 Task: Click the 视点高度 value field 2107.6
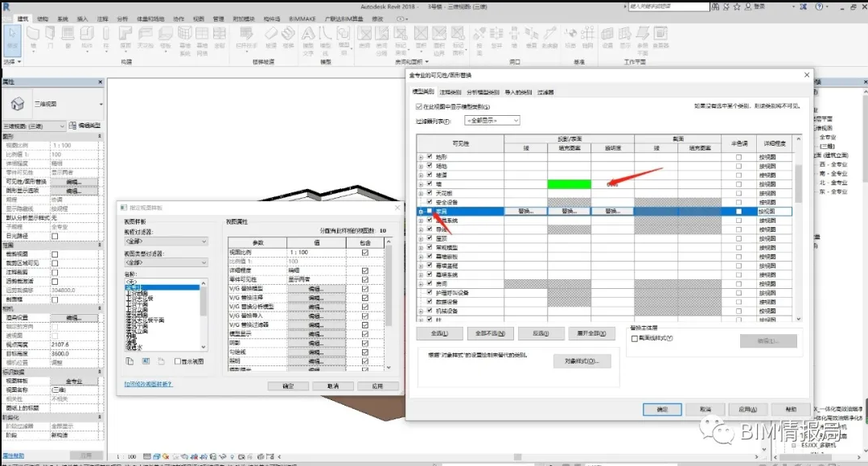click(74, 344)
